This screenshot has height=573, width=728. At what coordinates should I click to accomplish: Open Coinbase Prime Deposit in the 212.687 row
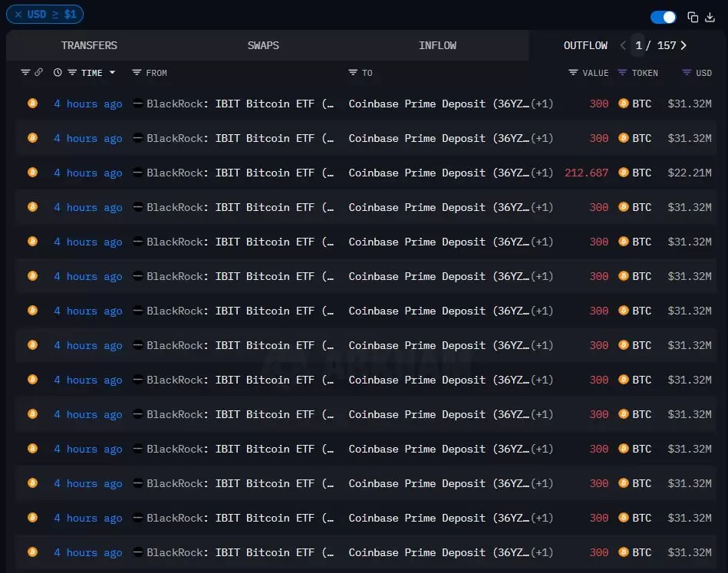coord(439,173)
